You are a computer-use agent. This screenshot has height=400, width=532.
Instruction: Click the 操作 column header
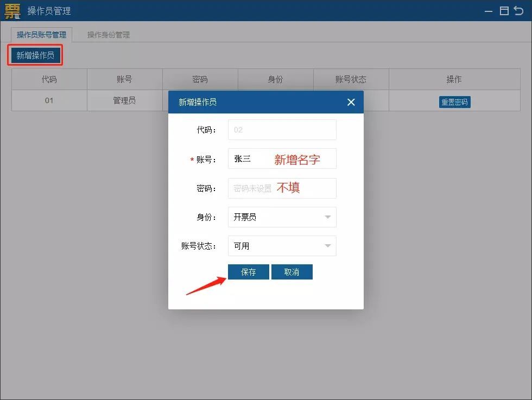pos(454,79)
